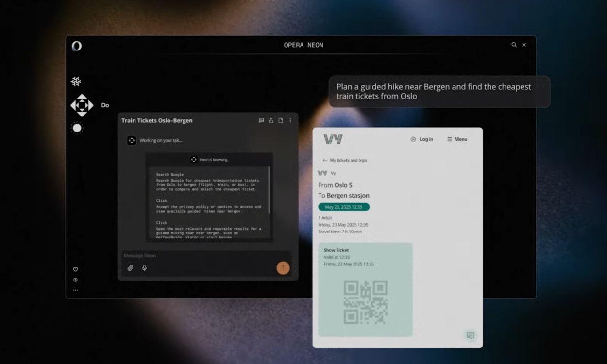Viewport: 607px width, 364px height.
Task: Open the heart favorites icon in sidebar
Action: pos(75,269)
